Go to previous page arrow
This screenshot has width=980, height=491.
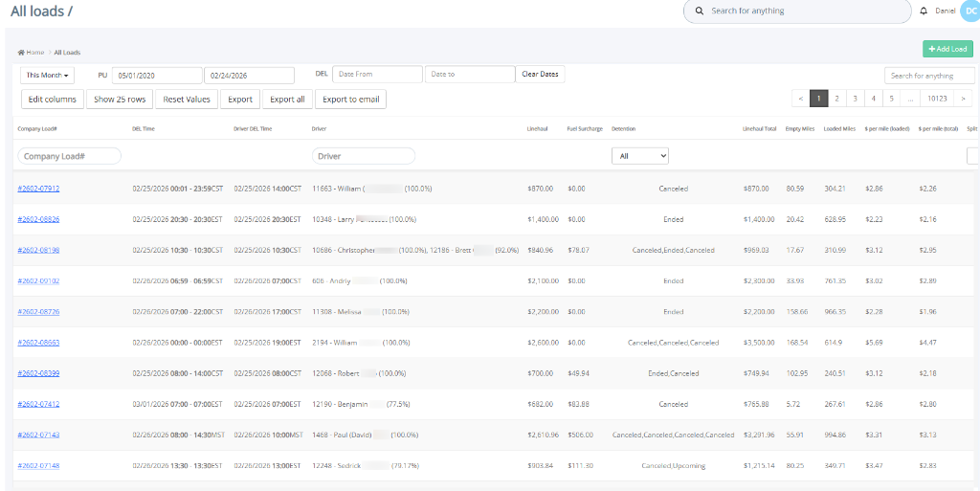(801, 98)
